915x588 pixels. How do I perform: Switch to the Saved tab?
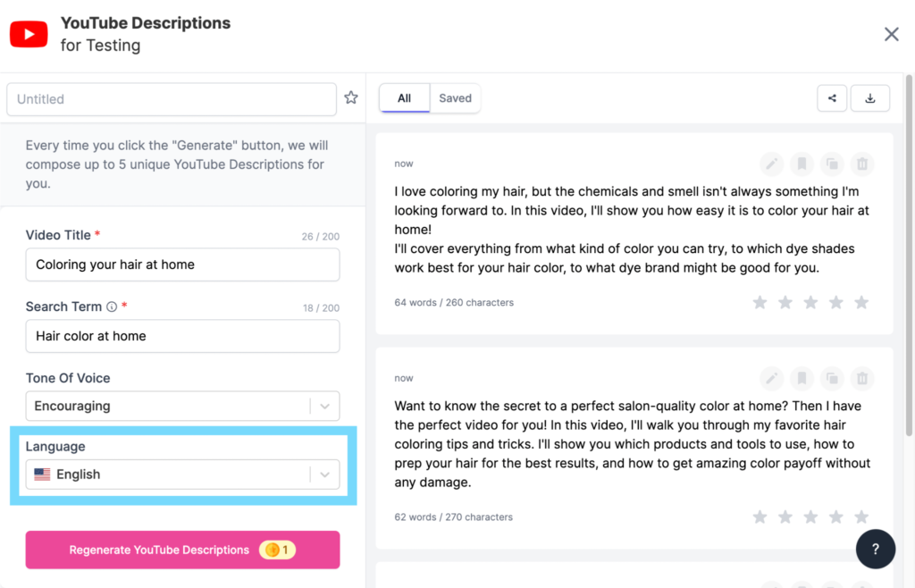[455, 98]
